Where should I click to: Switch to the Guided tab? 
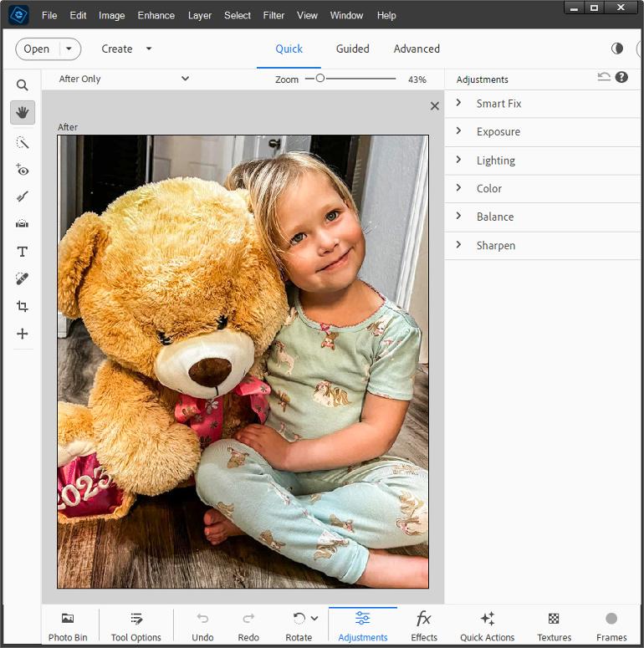click(352, 48)
